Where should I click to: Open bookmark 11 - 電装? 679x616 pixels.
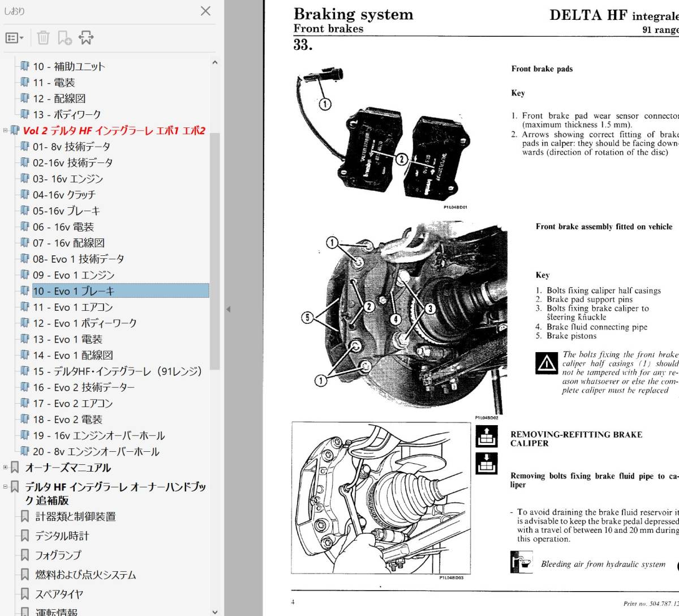pyautogui.click(x=54, y=83)
